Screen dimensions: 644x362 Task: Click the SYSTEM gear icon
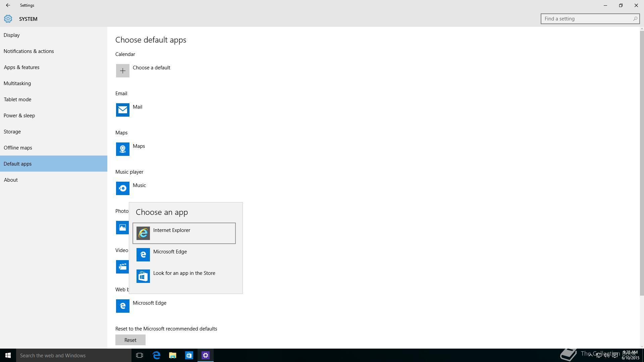[8, 19]
